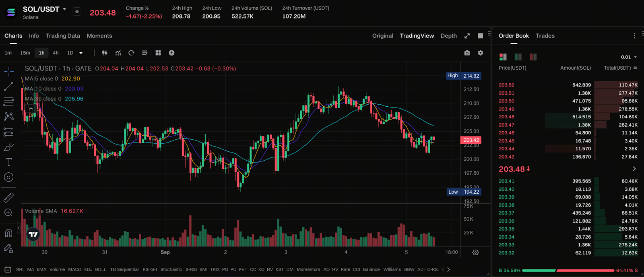644x277 pixels.
Task: Toggle the MACD indicator
Action: pyautogui.click(x=74, y=269)
